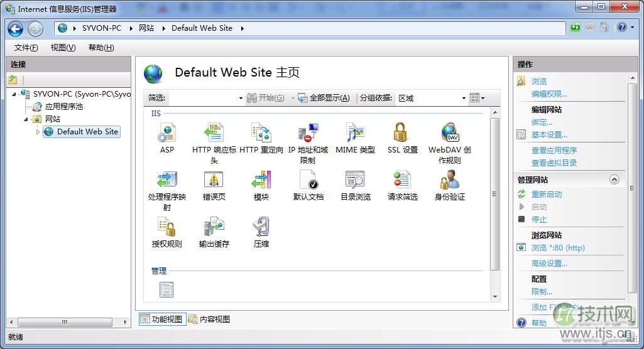Click 全部显示(A) button
Image resolution: width=644 pixels, height=349 pixels.
click(x=324, y=97)
